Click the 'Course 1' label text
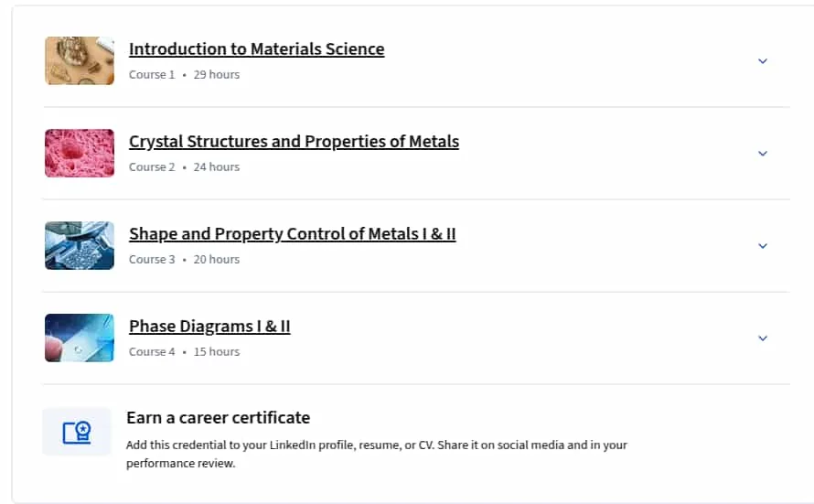The image size is (814, 504). click(x=152, y=75)
